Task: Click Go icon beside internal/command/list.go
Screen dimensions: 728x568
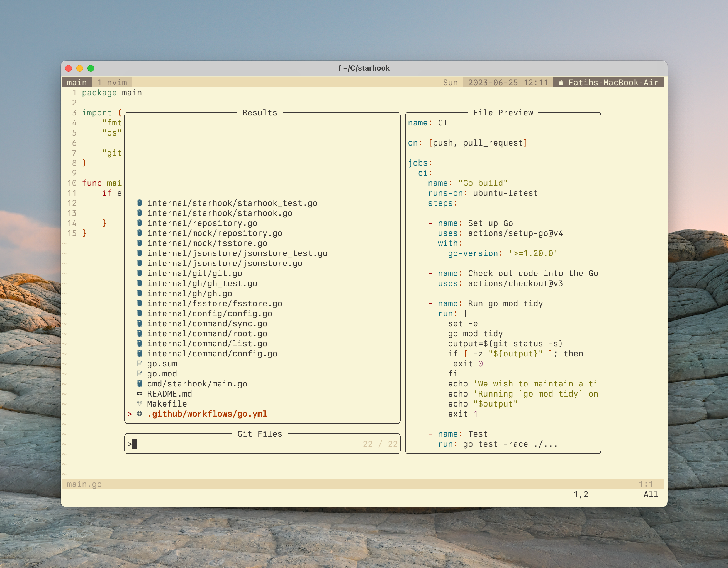Action: tap(140, 343)
